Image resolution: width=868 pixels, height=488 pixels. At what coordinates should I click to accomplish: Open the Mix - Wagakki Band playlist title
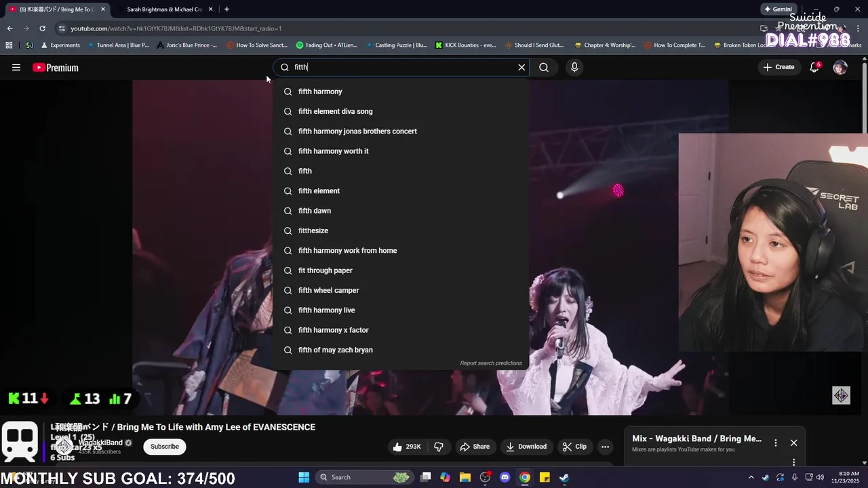point(696,439)
